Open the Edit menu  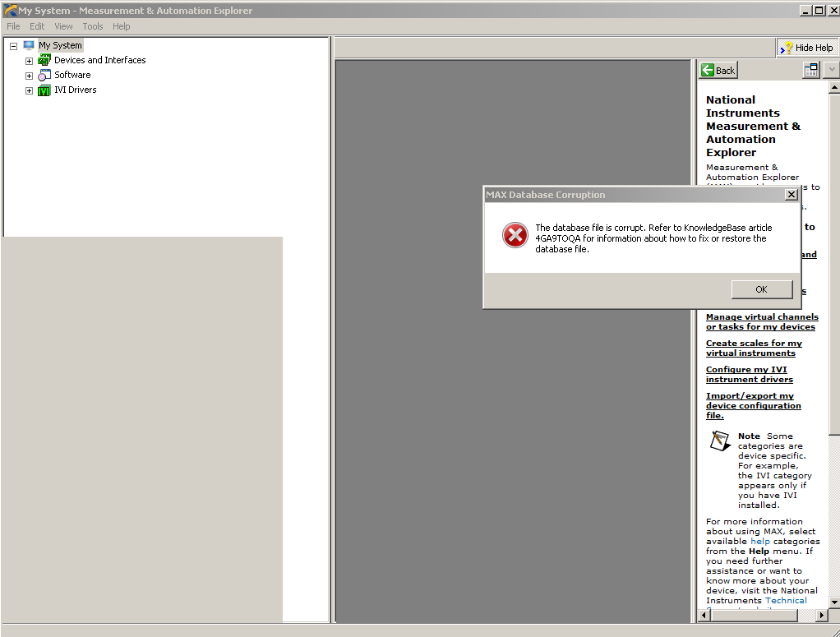click(37, 26)
